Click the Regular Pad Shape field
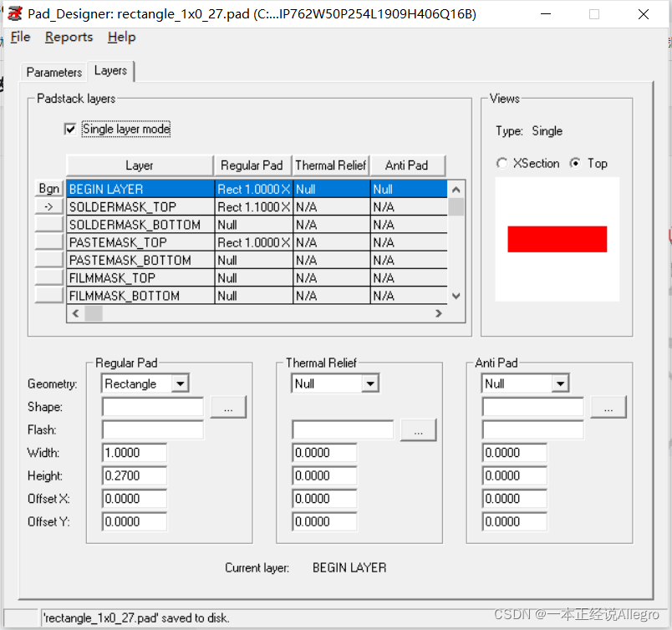Image resolution: width=672 pixels, height=630 pixels. click(153, 407)
